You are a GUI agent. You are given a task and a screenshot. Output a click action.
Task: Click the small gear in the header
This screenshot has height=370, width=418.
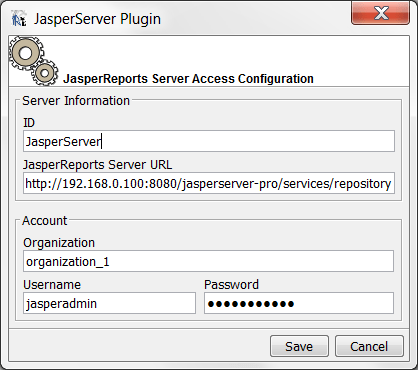[x=45, y=72]
